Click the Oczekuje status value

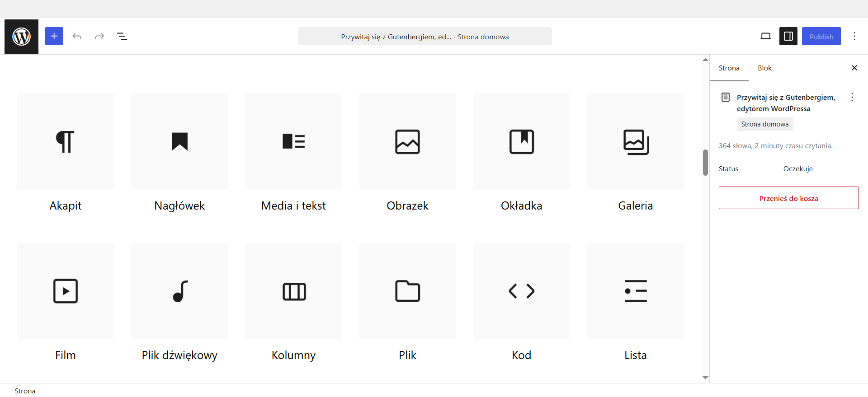798,169
